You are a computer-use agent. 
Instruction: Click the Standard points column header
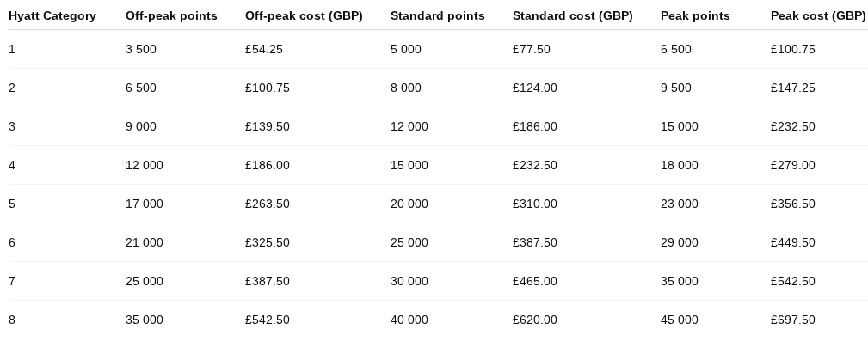tap(437, 15)
